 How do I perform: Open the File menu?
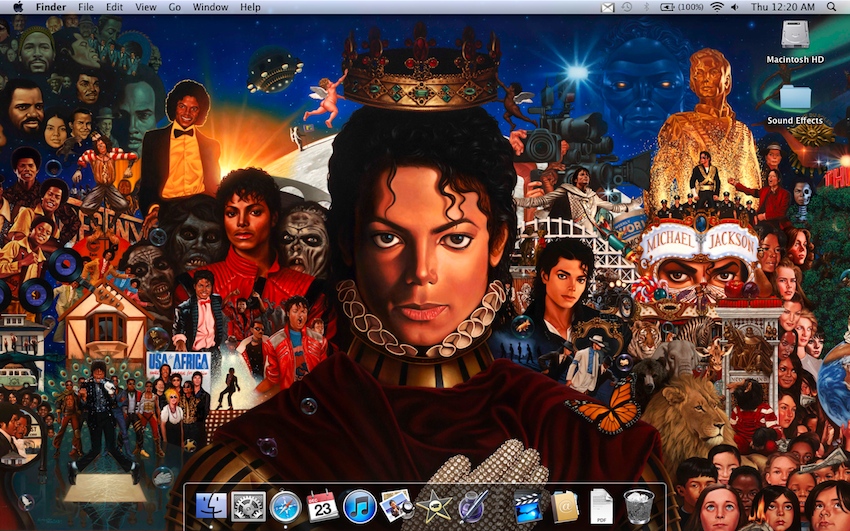pos(86,7)
